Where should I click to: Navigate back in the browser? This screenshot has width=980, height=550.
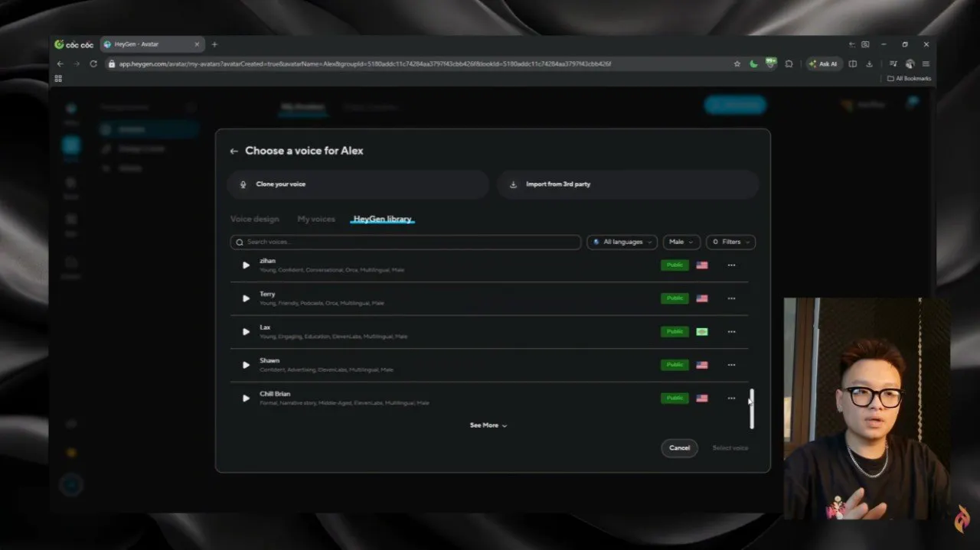[x=60, y=64]
